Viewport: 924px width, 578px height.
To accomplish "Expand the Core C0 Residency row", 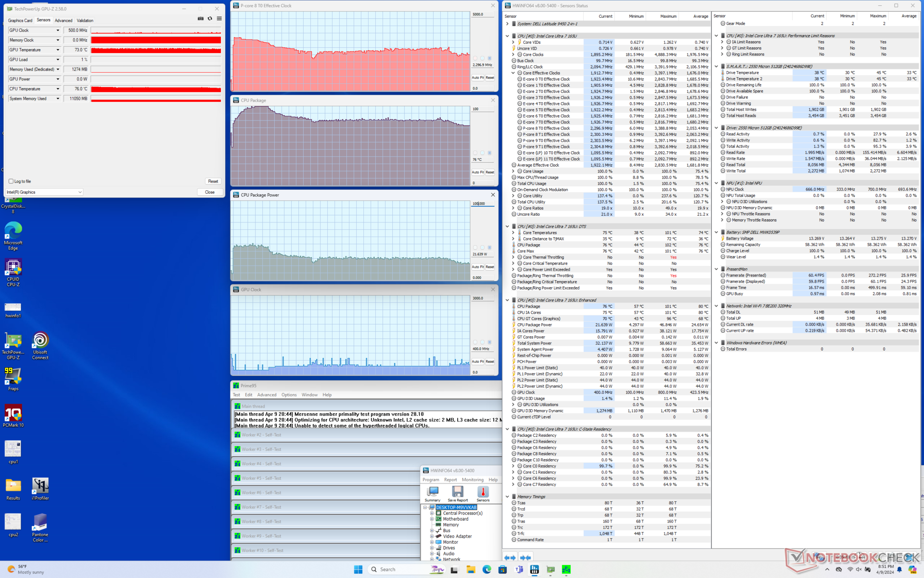I will pyautogui.click(x=513, y=466).
